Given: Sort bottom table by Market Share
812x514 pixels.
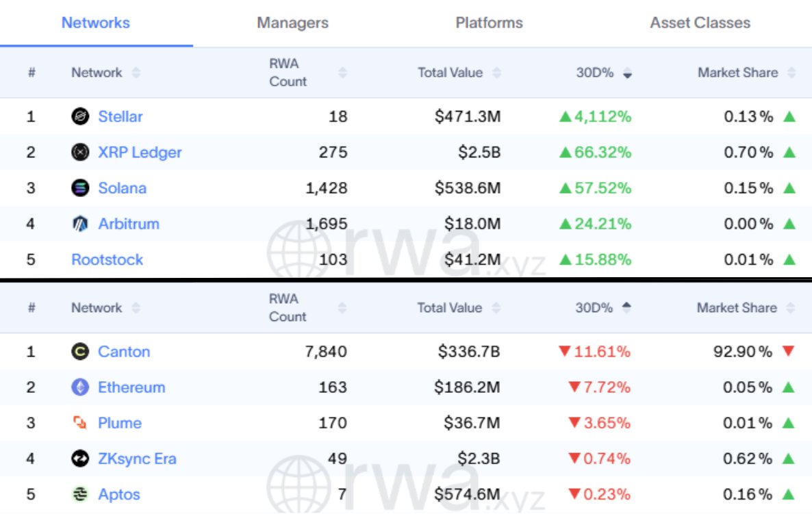Looking at the screenshot, I should 790,308.
